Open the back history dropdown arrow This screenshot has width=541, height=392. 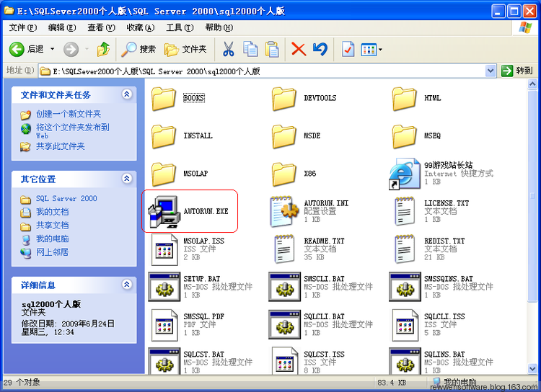point(53,49)
